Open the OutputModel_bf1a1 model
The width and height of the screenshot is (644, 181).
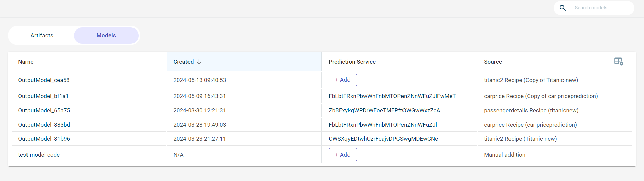43,96
